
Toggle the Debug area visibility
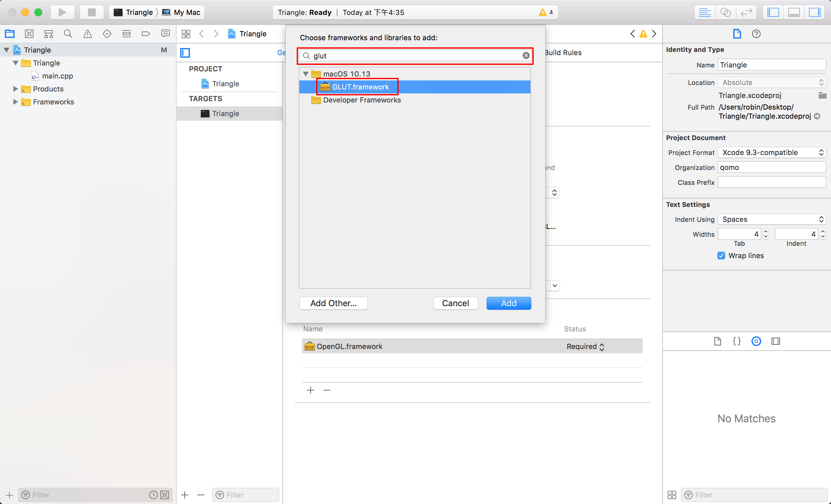coord(794,12)
